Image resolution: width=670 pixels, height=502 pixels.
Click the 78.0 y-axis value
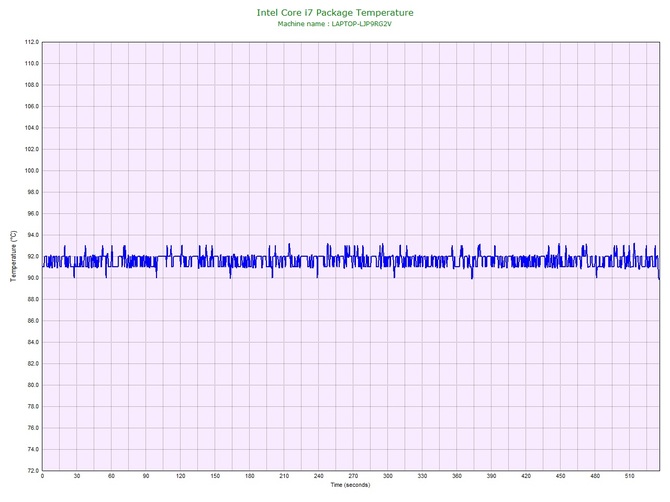[33, 406]
